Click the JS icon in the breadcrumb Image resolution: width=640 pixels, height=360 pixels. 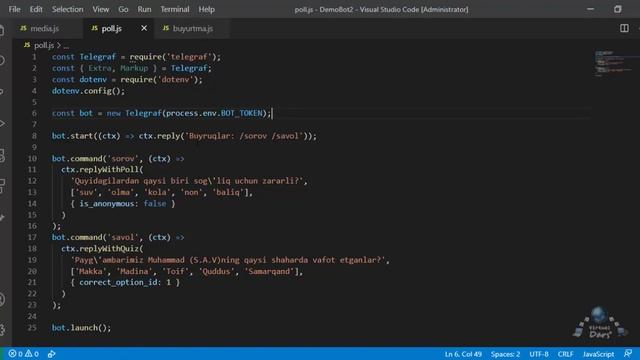click(27, 45)
